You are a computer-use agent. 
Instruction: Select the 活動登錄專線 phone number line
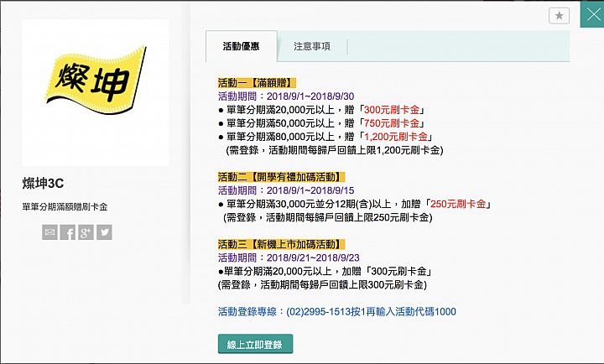[337, 312]
